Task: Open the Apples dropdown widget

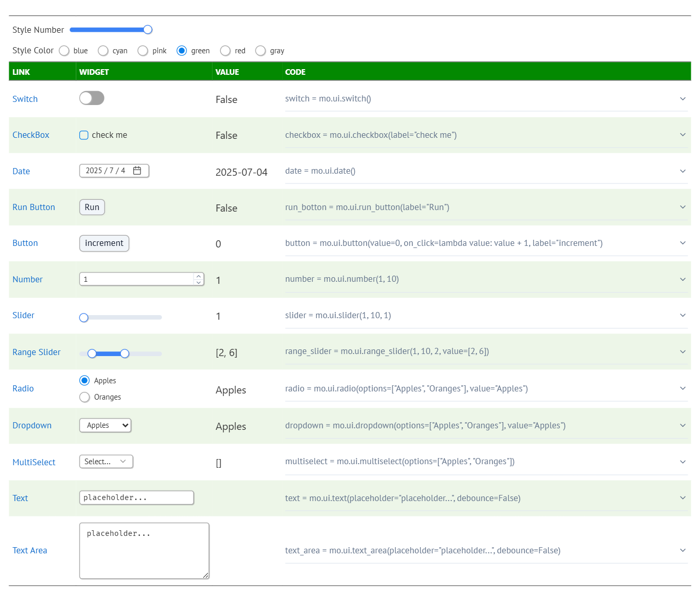Action: [105, 425]
